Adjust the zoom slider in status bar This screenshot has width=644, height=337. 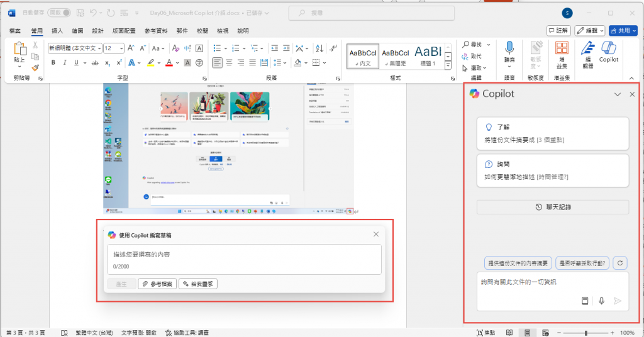point(587,333)
